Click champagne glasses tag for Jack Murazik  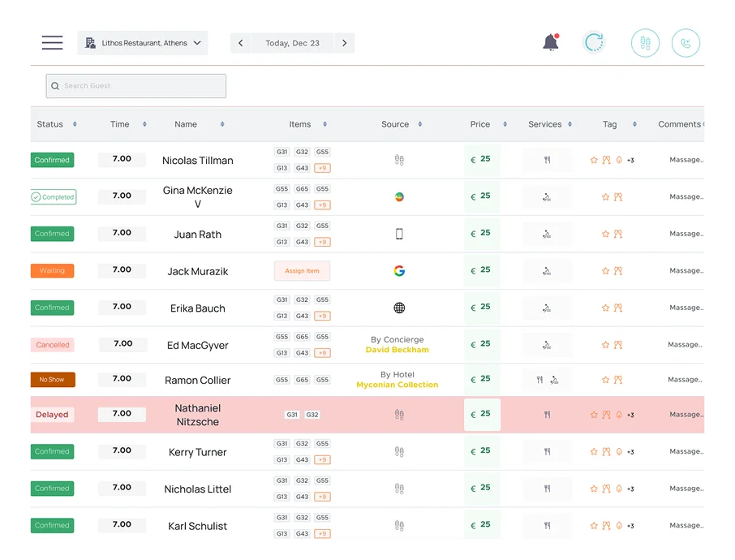618,270
